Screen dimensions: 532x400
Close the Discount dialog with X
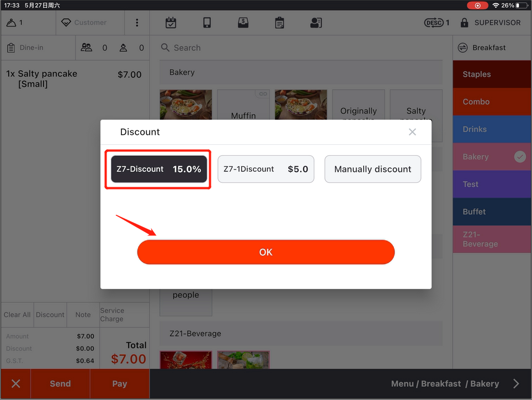tap(412, 132)
